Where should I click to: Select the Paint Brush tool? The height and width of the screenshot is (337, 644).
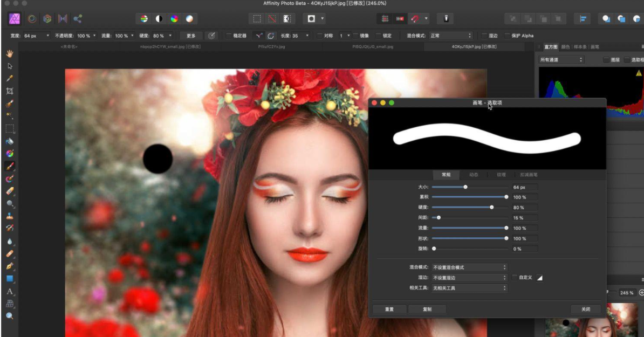pos(10,166)
